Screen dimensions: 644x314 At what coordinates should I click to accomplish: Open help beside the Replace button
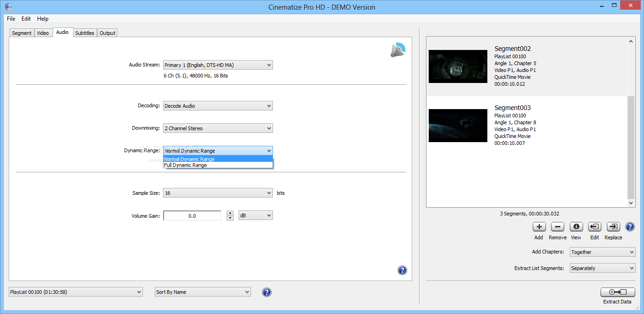[630, 226]
